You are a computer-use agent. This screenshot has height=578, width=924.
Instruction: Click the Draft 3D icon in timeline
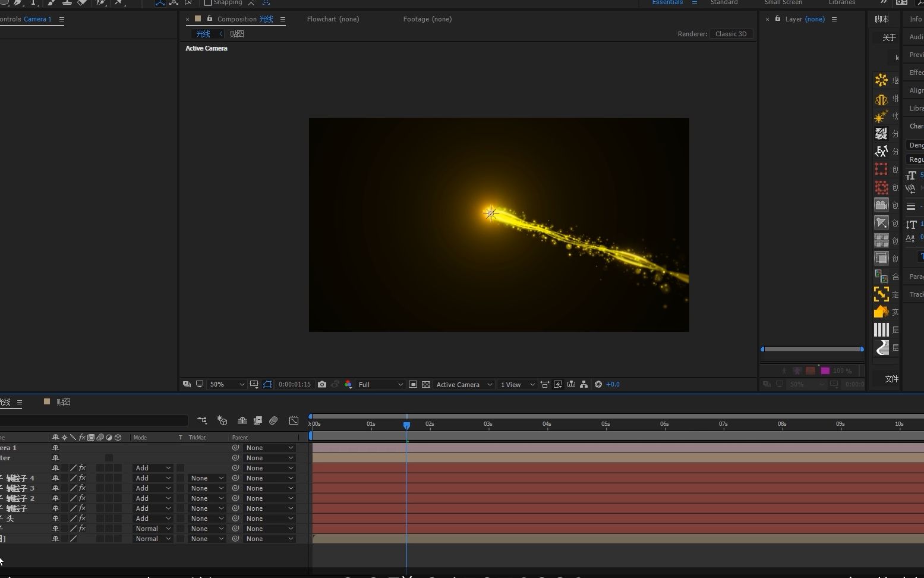click(222, 420)
